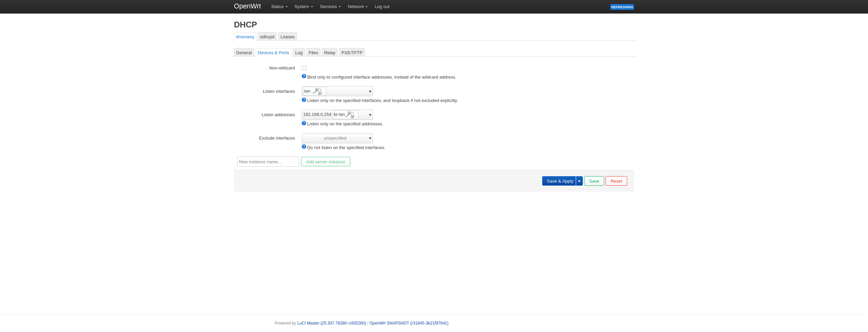Open the System menu
868x332 pixels.
click(303, 7)
